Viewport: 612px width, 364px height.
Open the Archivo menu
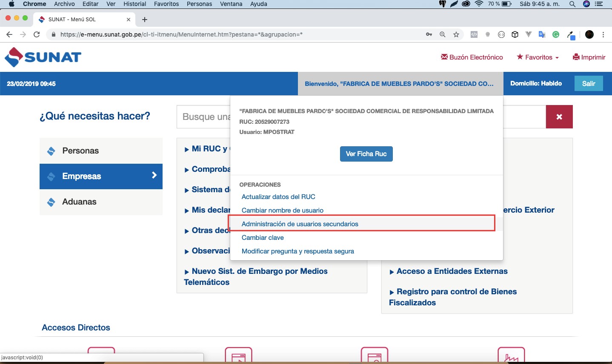click(x=64, y=4)
